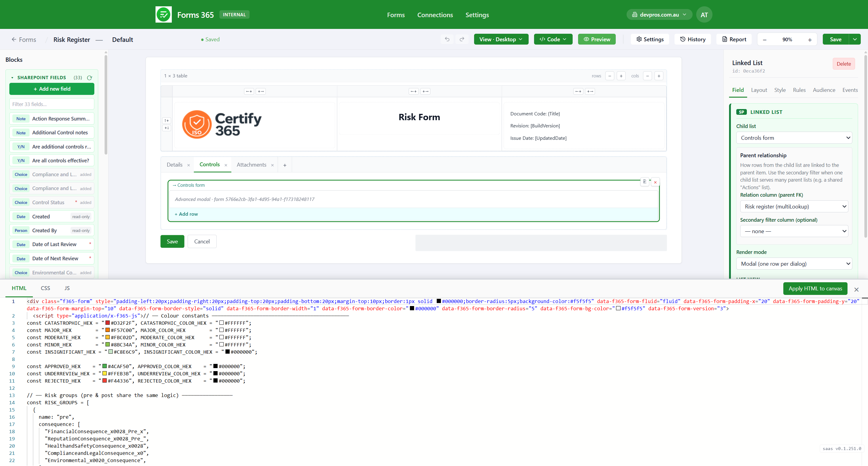This screenshot has height=466, width=868.
Task: Select the Date of Next Review field
Action: [52, 258]
